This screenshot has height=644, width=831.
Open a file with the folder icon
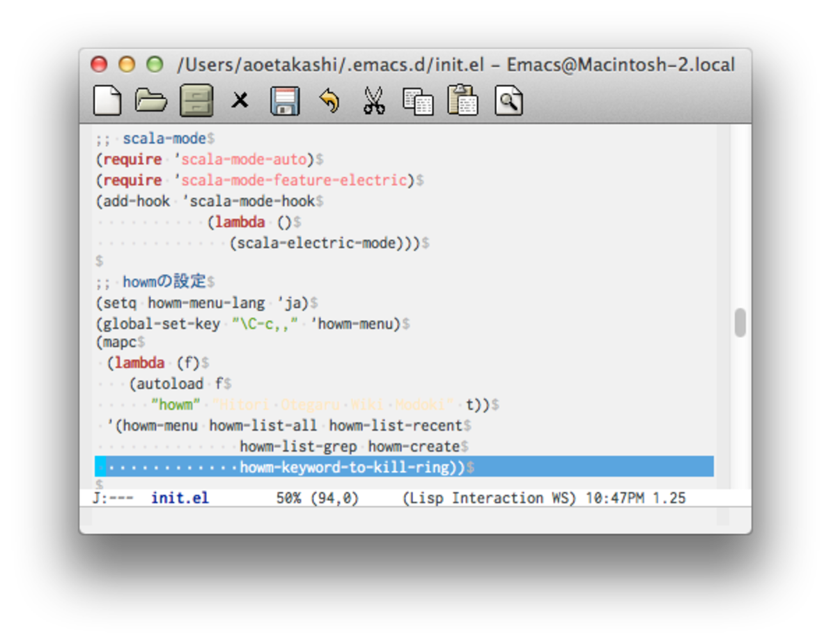(151, 100)
